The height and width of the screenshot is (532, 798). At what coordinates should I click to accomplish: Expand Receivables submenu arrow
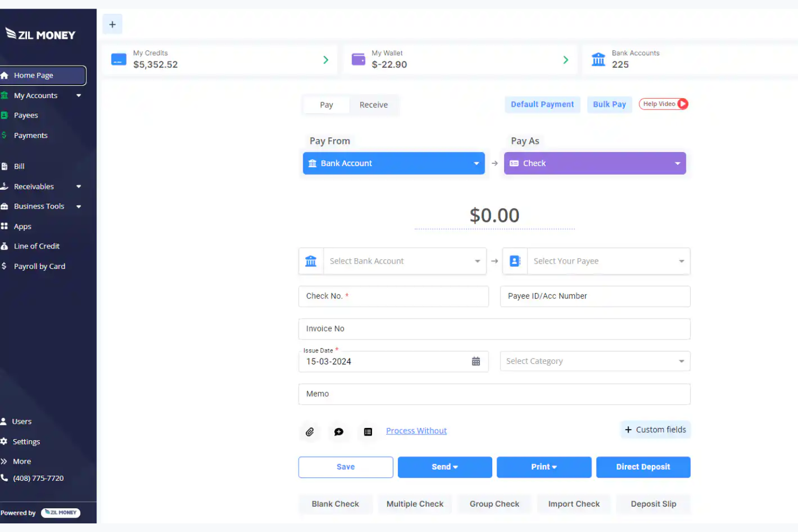click(79, 186)
